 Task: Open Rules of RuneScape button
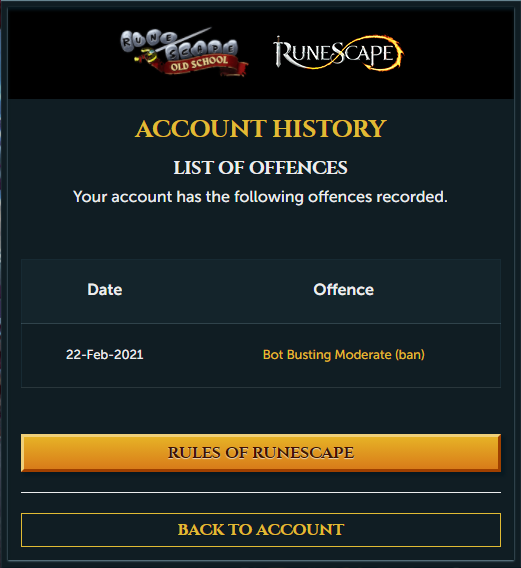click(x=261, y=453)
